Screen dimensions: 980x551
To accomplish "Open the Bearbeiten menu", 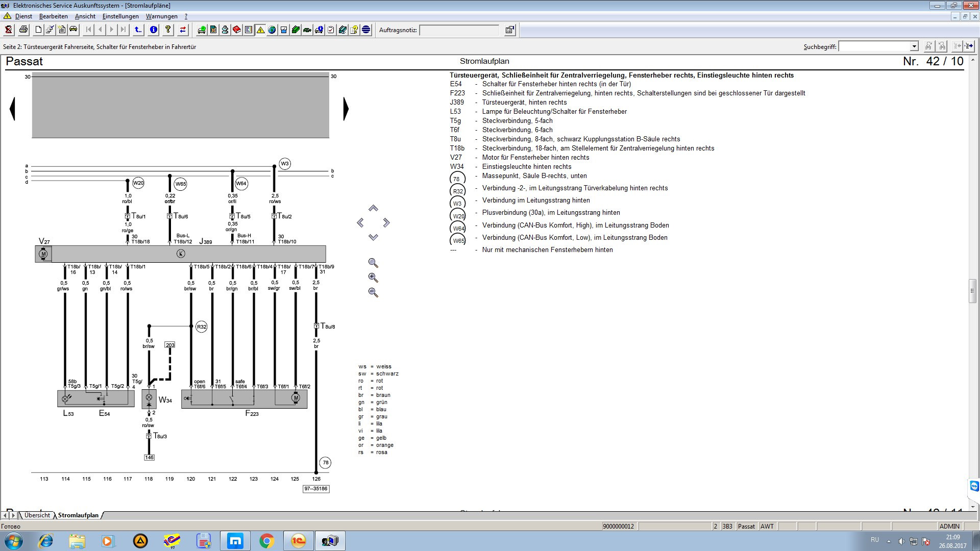I will (53, 16).
